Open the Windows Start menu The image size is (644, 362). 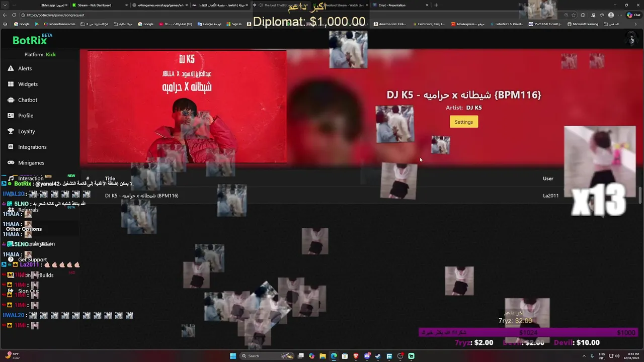[x=233, y=356]
